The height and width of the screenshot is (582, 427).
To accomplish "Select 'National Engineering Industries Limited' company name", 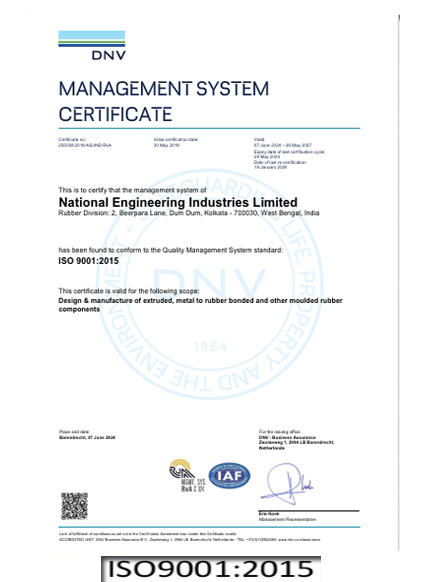I will coord(178,202).
